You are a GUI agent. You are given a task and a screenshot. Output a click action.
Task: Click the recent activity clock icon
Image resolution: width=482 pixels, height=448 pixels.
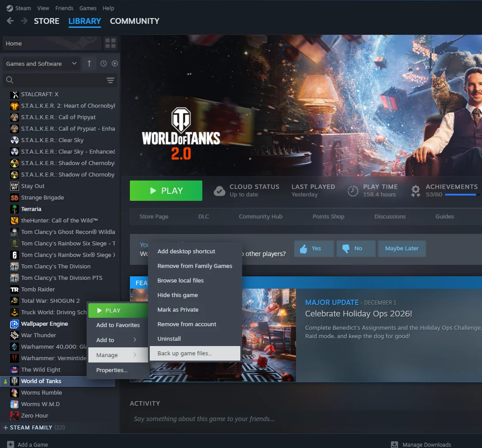pyautogui.click(x=103, y=64)
